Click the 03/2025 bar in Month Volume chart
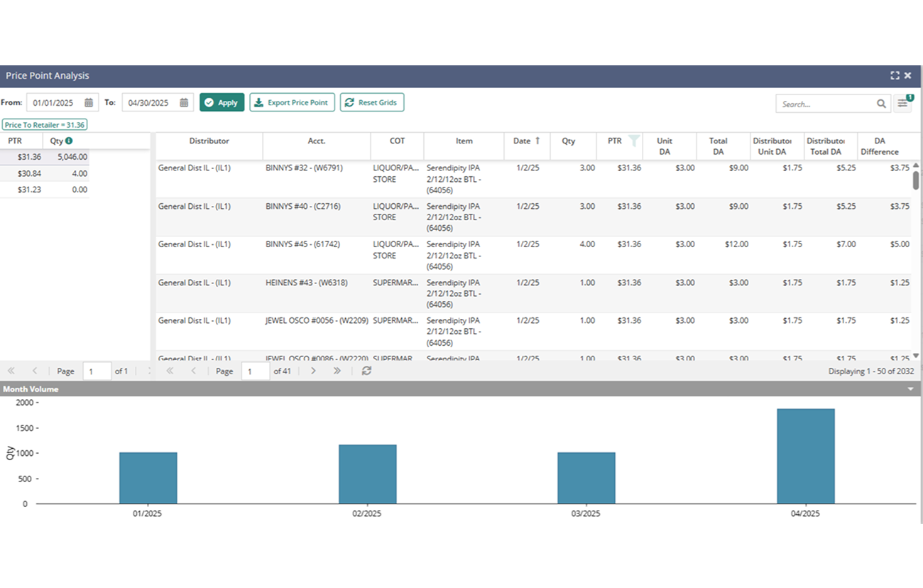Screen dimensions: 923x588 586,478
